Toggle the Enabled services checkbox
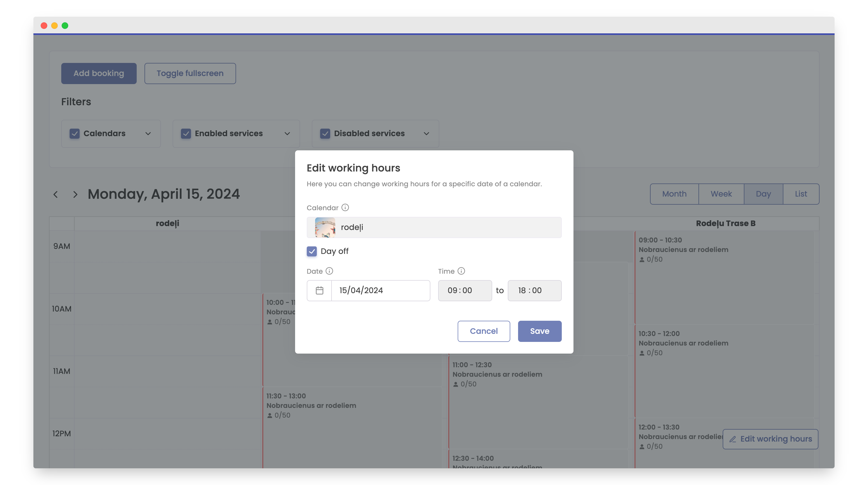 click(x=186, y=133)
